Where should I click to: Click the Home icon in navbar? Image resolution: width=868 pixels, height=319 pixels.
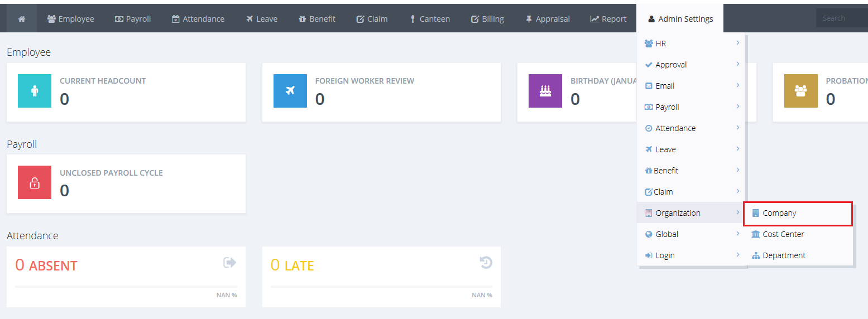[22, 19]
